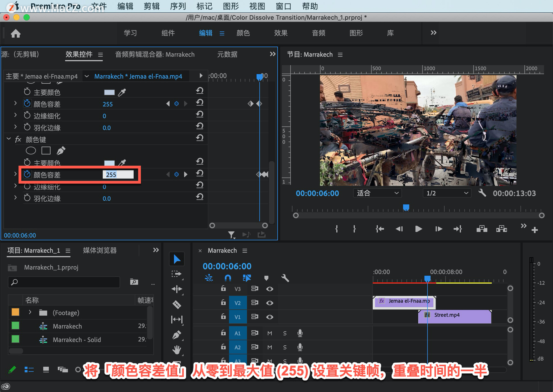Open timeline display settings wrench

[x=285, y=278]
